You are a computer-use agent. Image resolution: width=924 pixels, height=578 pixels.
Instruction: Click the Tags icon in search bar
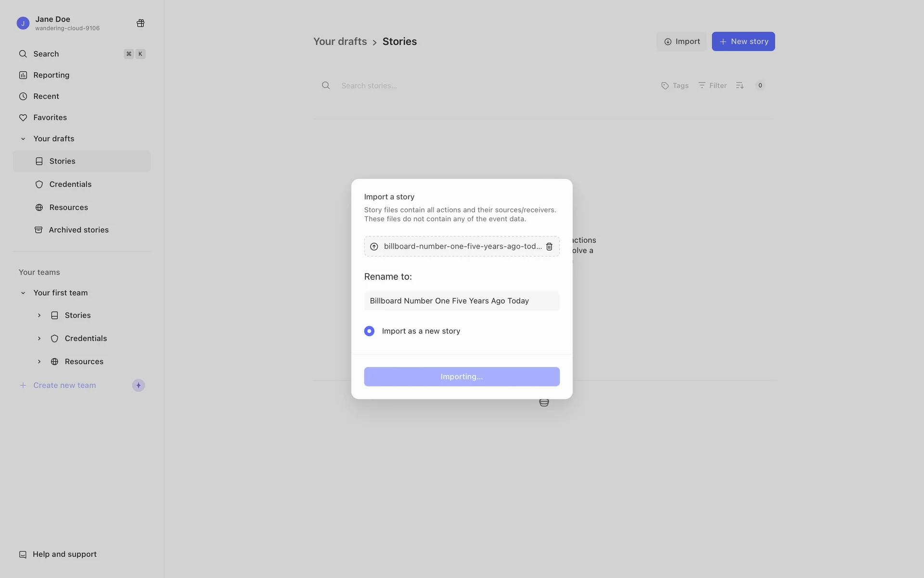665,86
